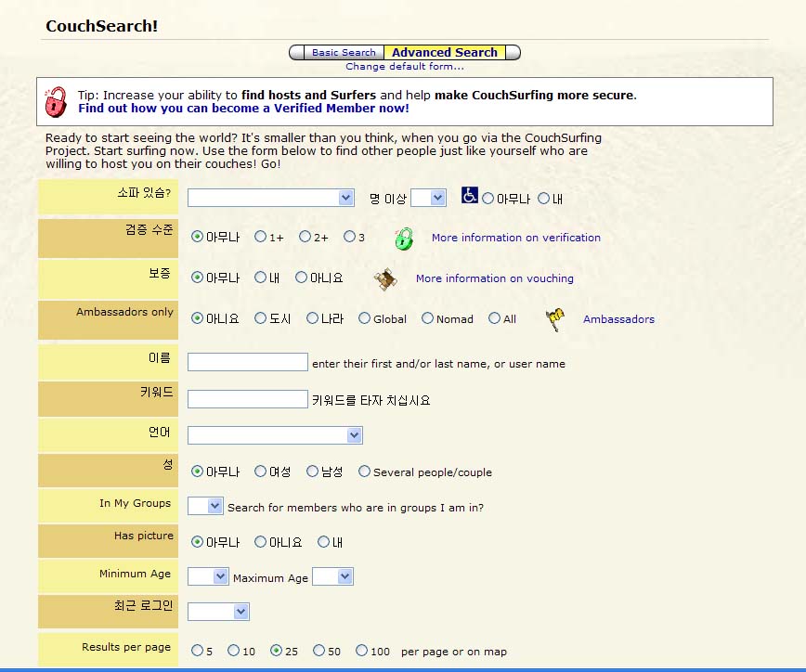Select 내 in the 보증 row
The image size is (806, 672).
[x=261, y=278]
